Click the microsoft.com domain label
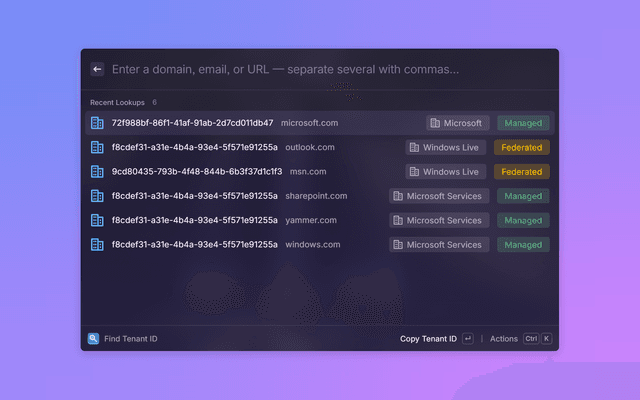 tap(309, 123)
